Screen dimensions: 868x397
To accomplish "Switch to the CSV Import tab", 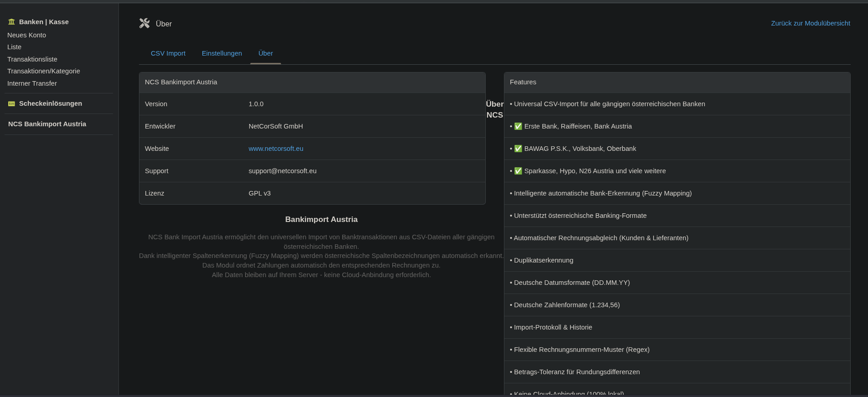I will (168, 53).
